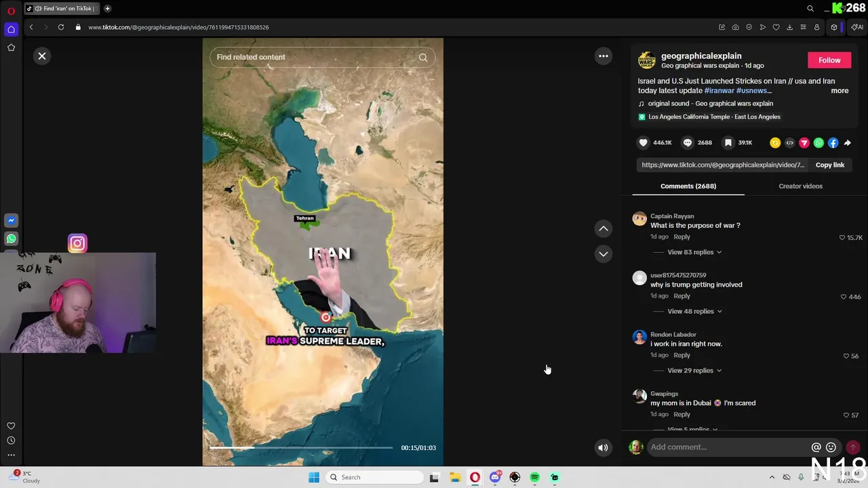The image size is (868, 488).
Task: Click the Opera tab search magnifier
Action: [810, 9]
